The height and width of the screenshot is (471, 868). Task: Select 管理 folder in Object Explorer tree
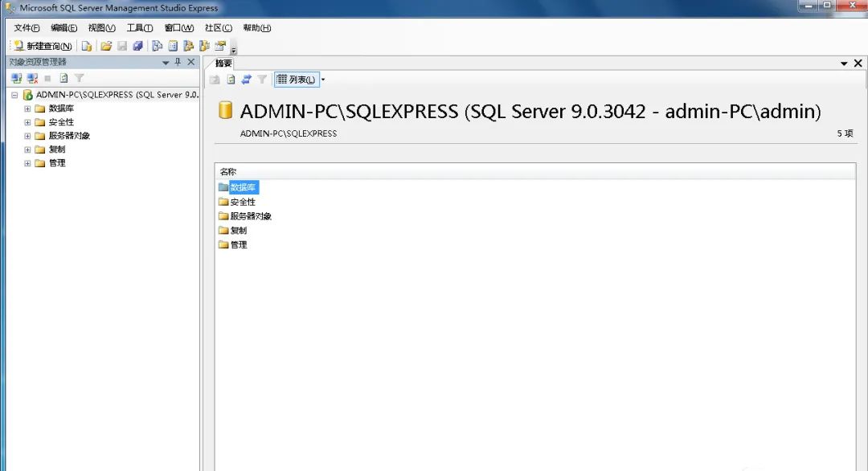(x=57, y=163)
